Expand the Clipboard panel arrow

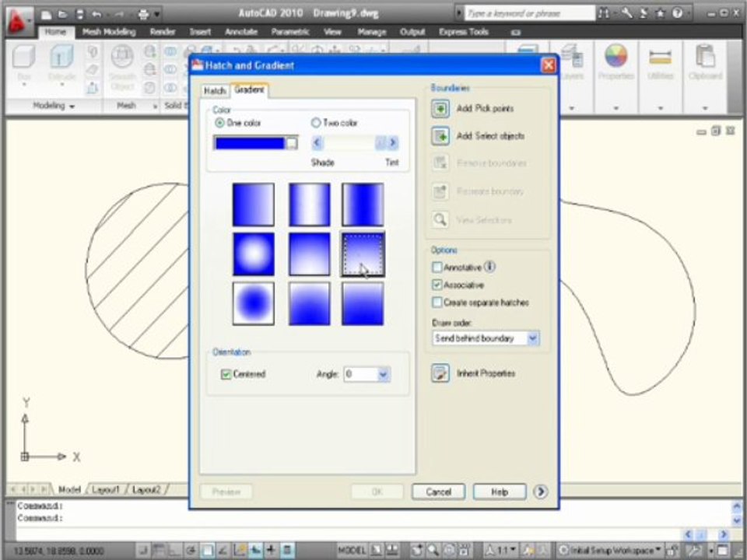[x=705, y=108]
